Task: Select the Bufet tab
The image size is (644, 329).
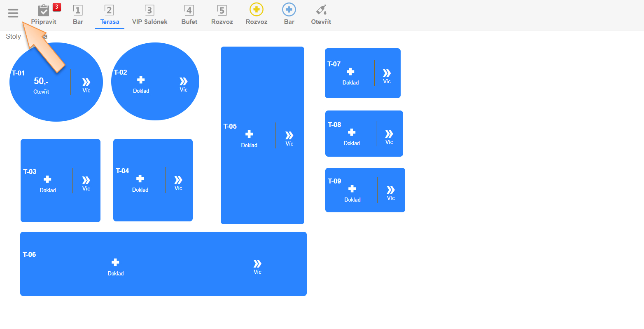Action: 189,15
